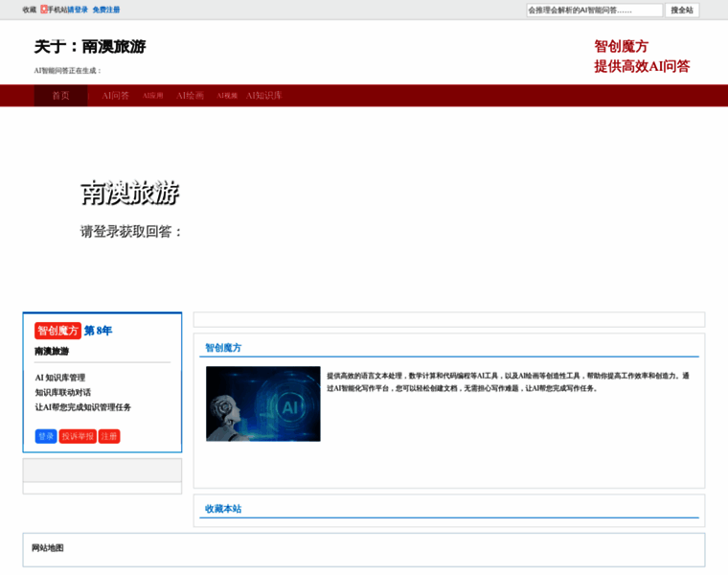Select AI绘画 in the red navigation bar

coord(190,96)
